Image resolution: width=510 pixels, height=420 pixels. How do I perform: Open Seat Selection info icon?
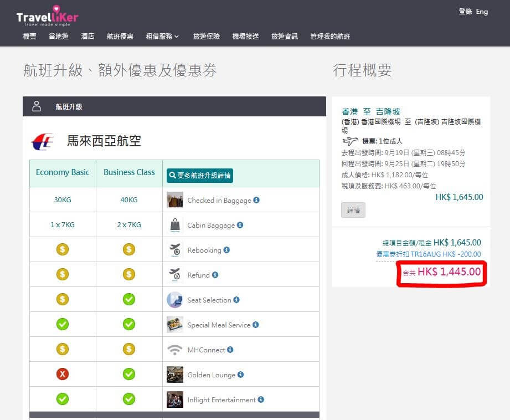[x=236, y=300]
